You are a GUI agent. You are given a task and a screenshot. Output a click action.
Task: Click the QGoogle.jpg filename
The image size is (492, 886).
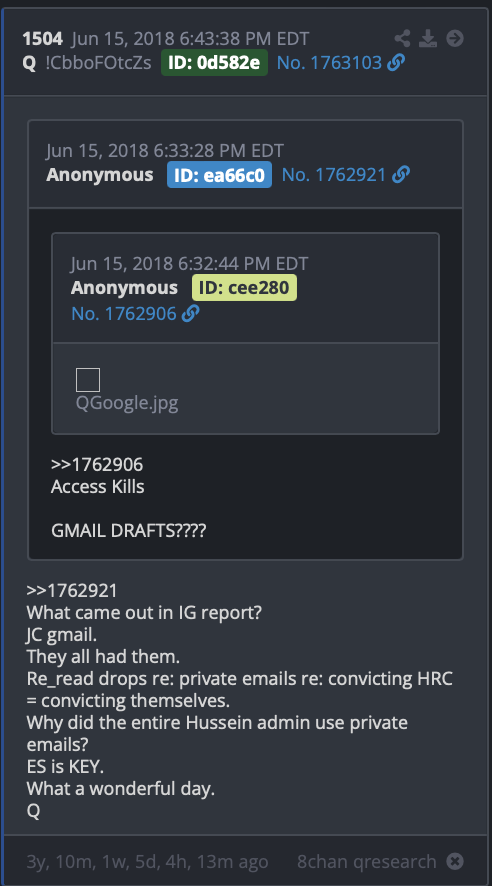[127, 403]
